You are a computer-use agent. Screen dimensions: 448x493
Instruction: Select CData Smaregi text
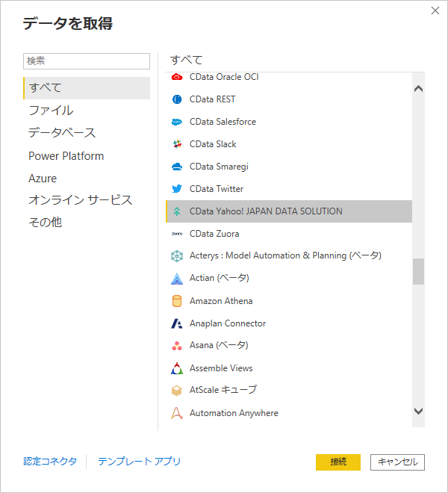click(x=219, y=167)
